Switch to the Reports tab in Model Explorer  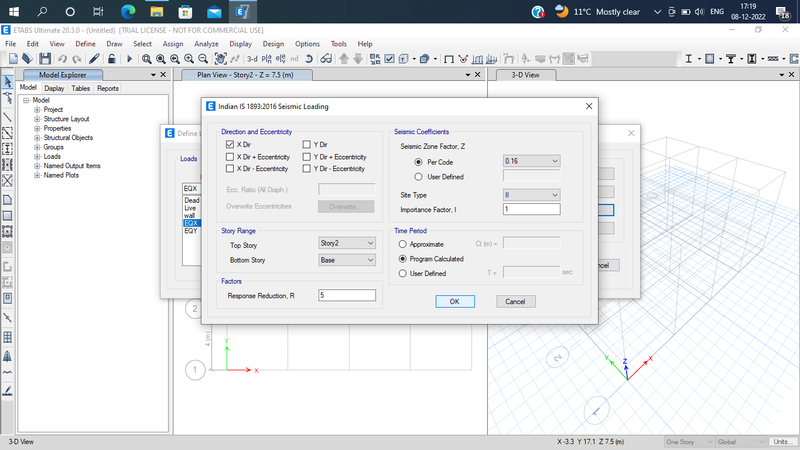(108, 88)
